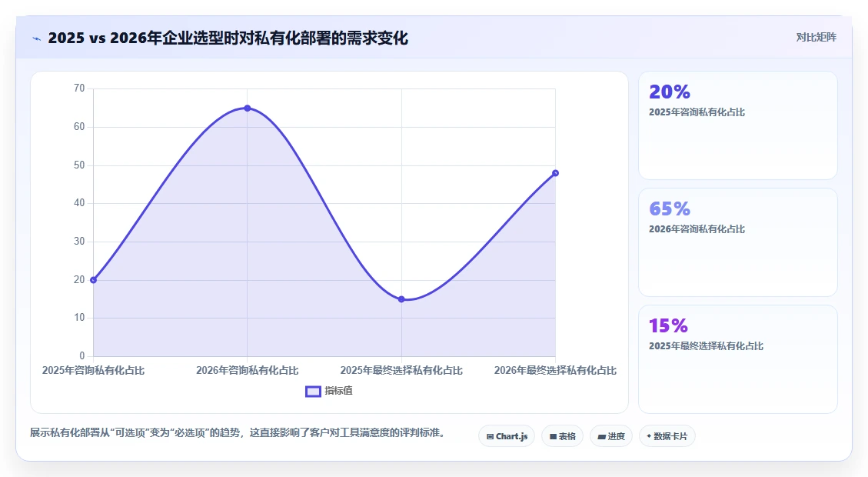
Task: Click the lowest data point at 15
Action: point(401,299)
